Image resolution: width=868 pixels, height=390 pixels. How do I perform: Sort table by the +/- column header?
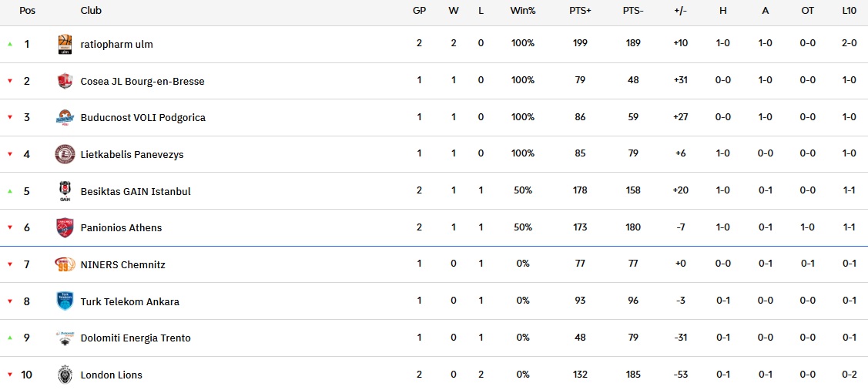(x=680, y=11)
